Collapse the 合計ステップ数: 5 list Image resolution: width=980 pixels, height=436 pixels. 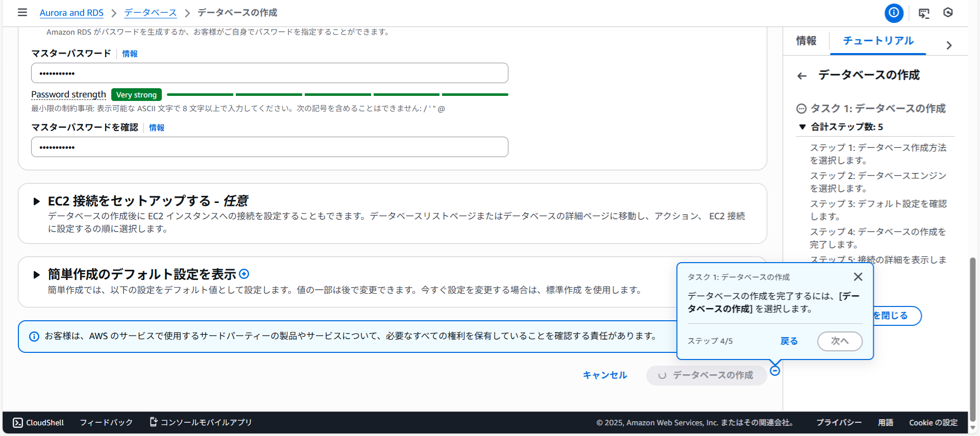click(802, 127)
